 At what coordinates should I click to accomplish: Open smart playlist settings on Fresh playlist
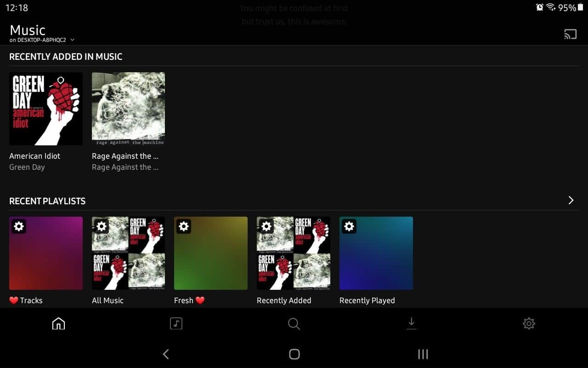[x=184, y=226]
